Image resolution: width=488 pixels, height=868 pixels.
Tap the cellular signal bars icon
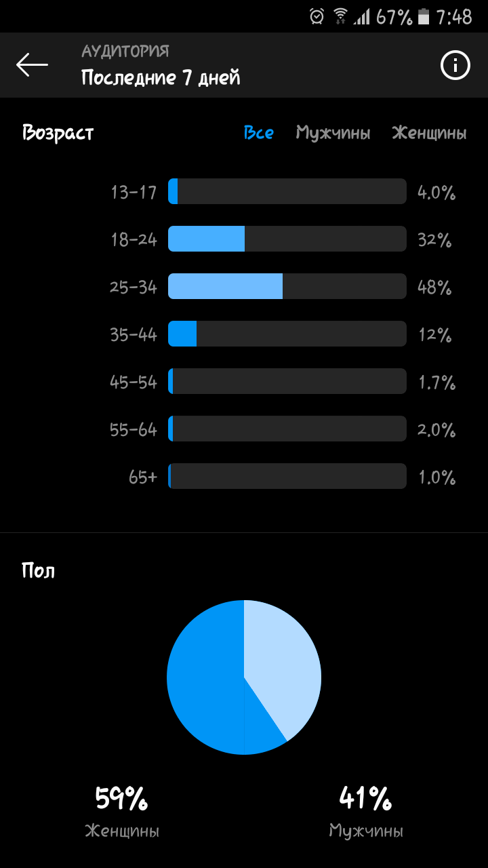[x=362, y=16]
